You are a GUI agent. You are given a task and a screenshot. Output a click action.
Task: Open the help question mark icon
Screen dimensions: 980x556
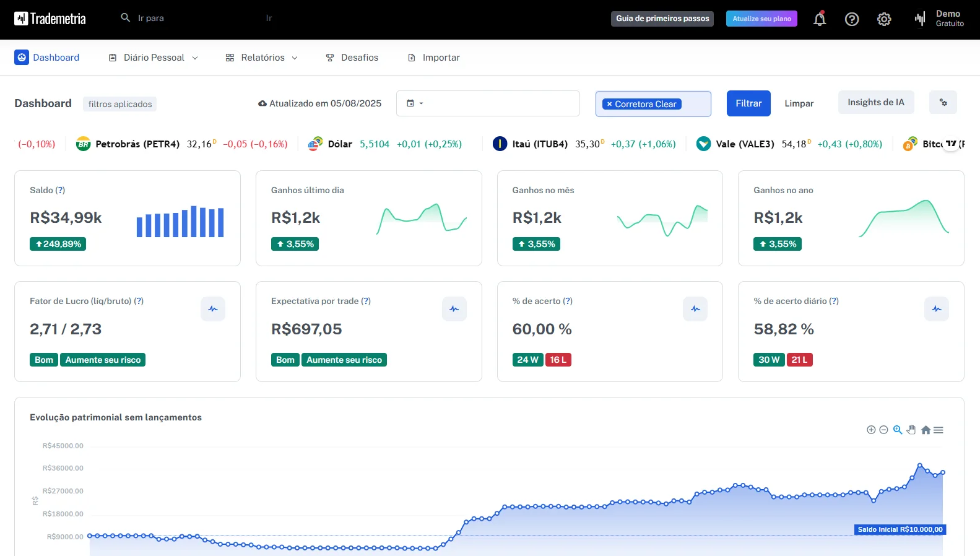pos(852,19)
